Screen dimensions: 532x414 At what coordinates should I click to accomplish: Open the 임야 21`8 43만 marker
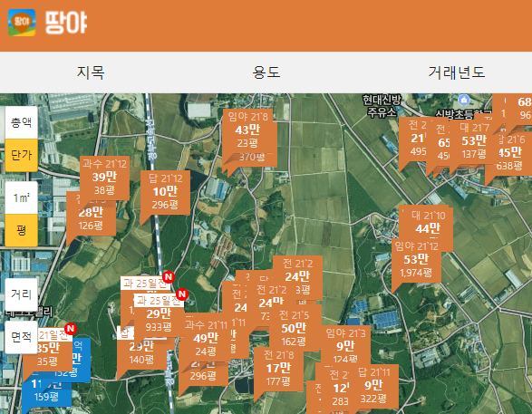pyautogui.click(x=247, y=130)
